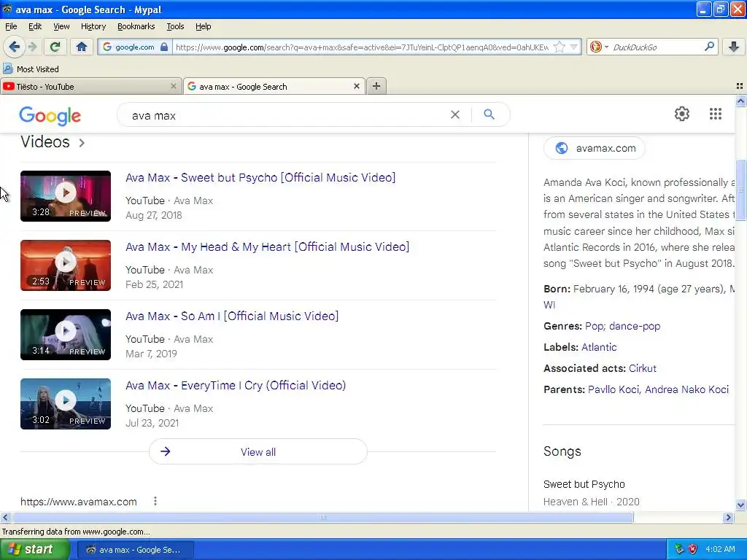747x560 pixels.
Task: Click the Google logo
Action: coord(50,116)
